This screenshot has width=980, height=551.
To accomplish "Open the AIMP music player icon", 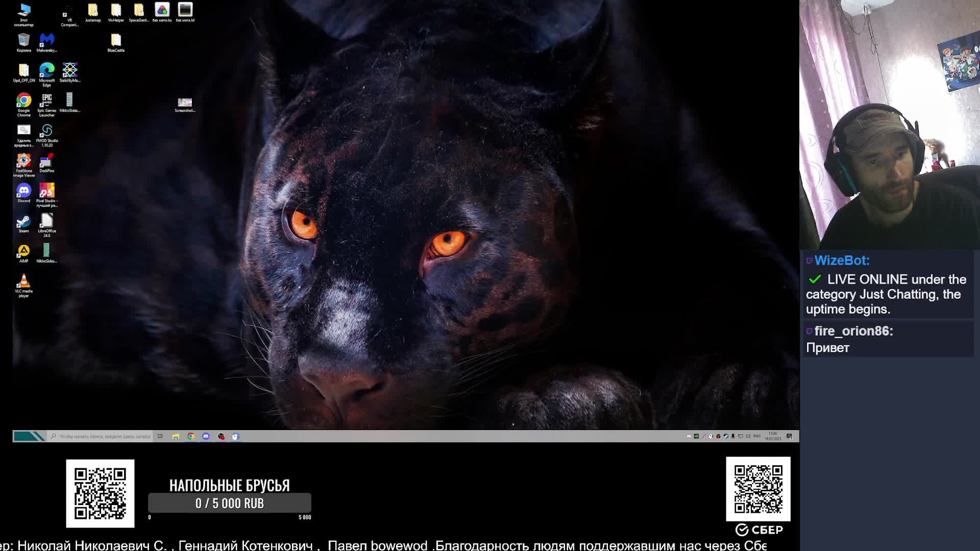I will click(23, 251).
